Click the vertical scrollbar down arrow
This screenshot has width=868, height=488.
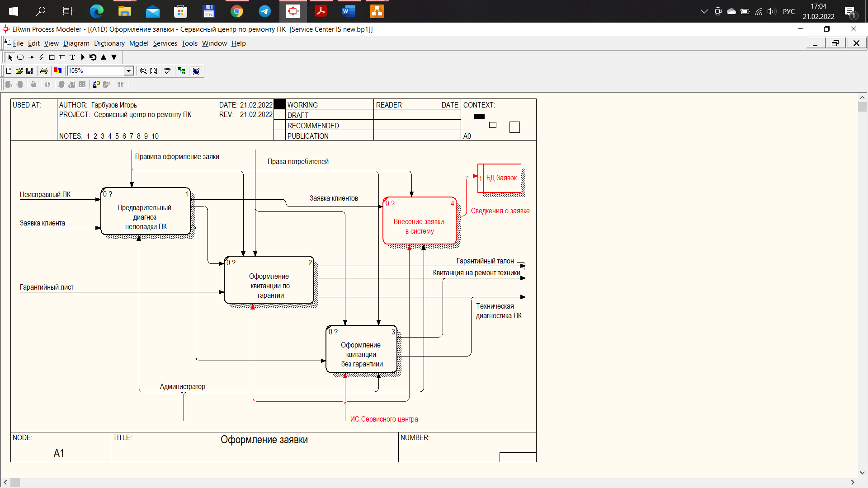(x=862, y=473)
